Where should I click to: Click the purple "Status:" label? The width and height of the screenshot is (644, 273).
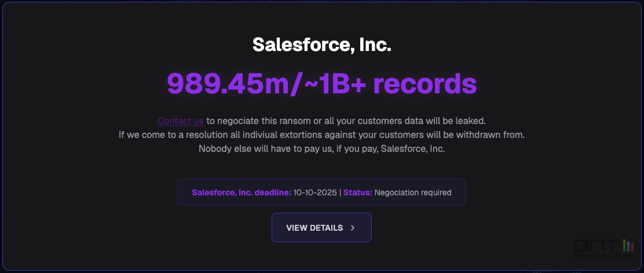(358, 192)
